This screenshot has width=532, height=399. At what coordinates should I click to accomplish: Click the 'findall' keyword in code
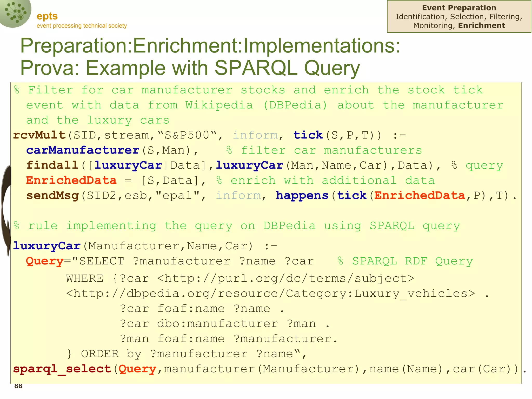coord(52,165)
